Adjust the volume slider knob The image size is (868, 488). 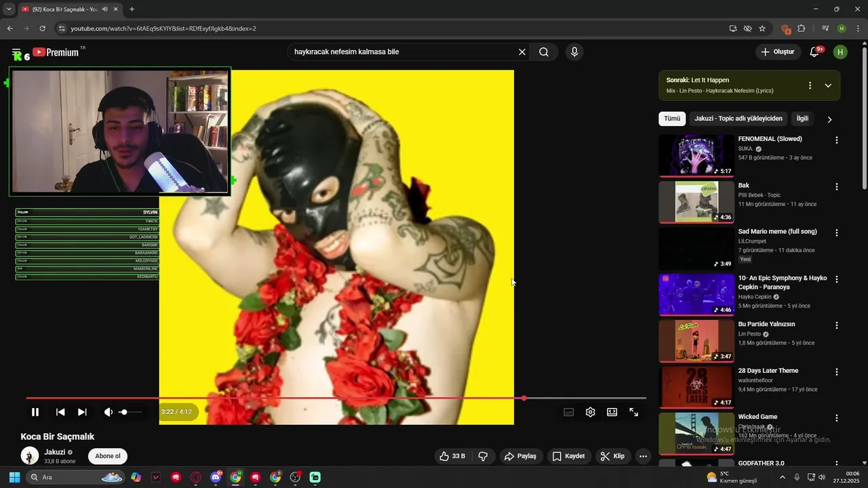pos(123,412)
